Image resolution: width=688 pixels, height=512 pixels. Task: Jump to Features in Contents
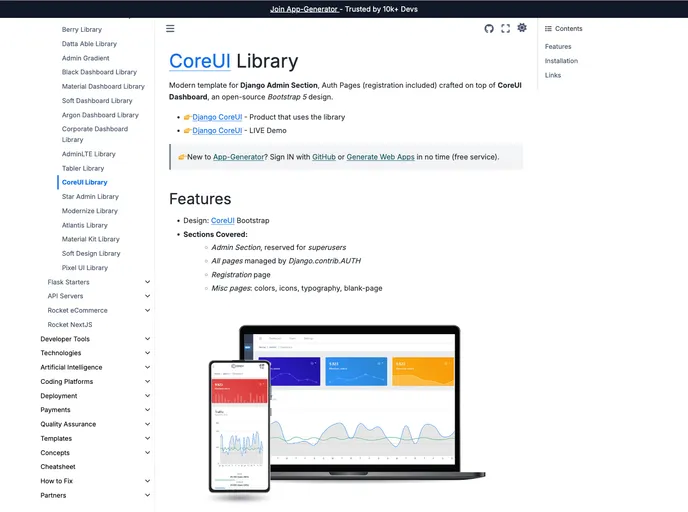pyautogui.click(x=558, y=47)
